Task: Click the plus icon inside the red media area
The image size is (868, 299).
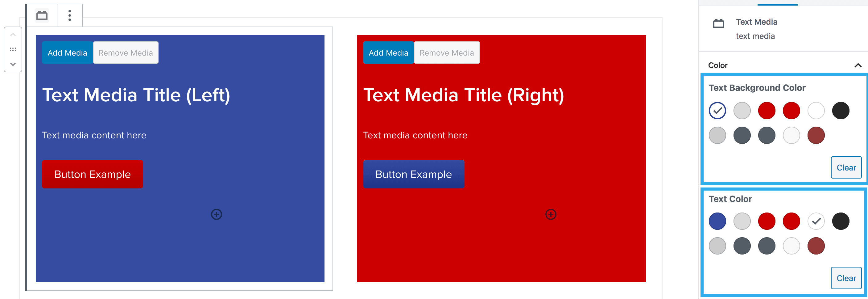Action: click(x=551, y=214)
